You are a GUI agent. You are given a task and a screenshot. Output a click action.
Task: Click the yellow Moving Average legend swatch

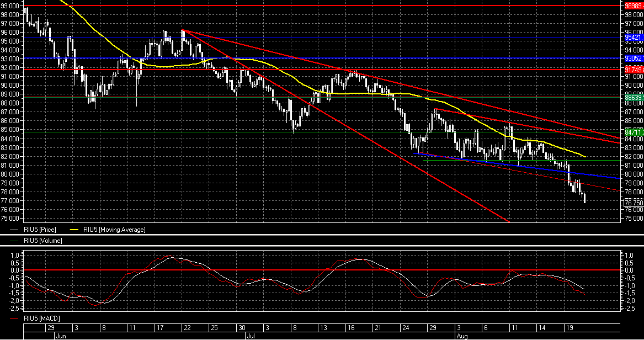(75, 229)
